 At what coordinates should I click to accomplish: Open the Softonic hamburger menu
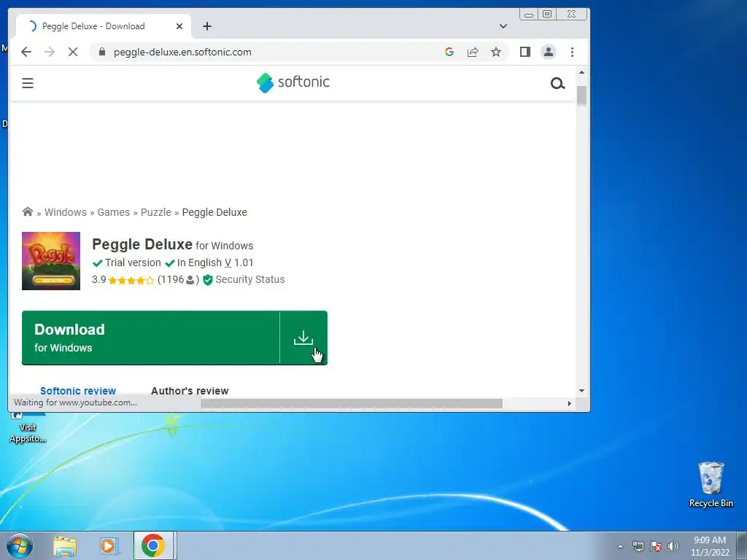click(x=28, y=83)
